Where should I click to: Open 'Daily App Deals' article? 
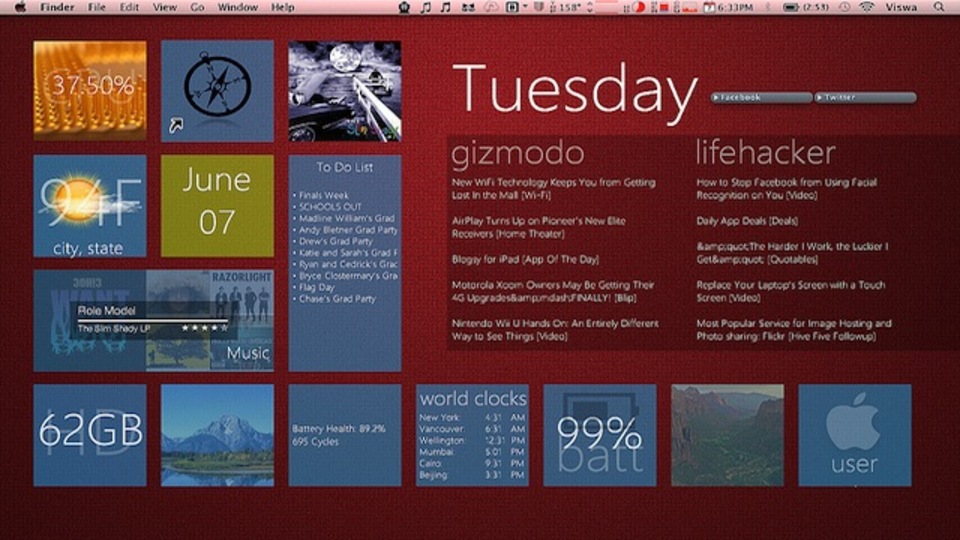[747, 221]
